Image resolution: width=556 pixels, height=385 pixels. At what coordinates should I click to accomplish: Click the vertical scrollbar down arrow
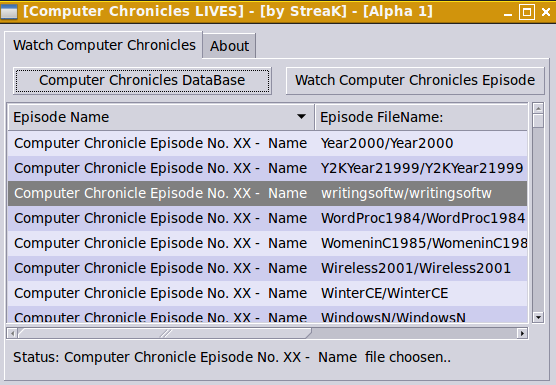(538, 317)
